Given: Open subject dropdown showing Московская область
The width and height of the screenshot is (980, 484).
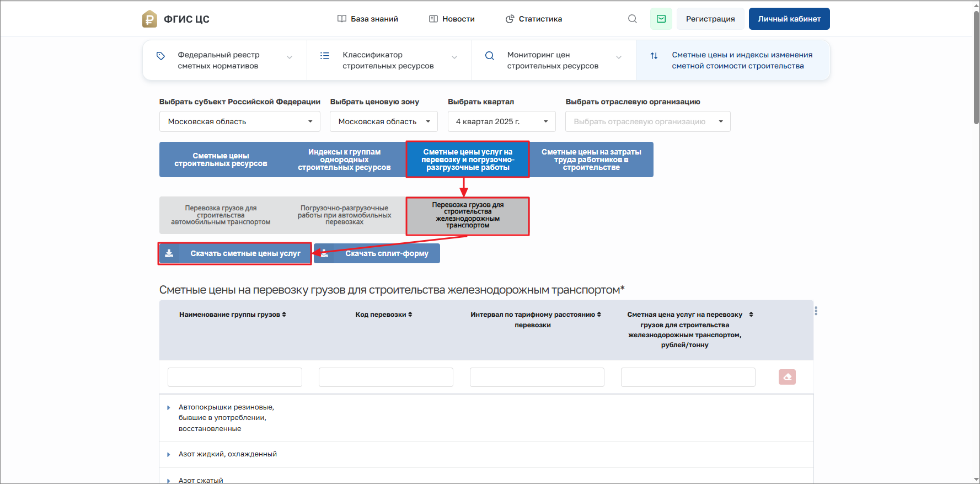Looking at the screenshot, I should [x=240, y=121].
